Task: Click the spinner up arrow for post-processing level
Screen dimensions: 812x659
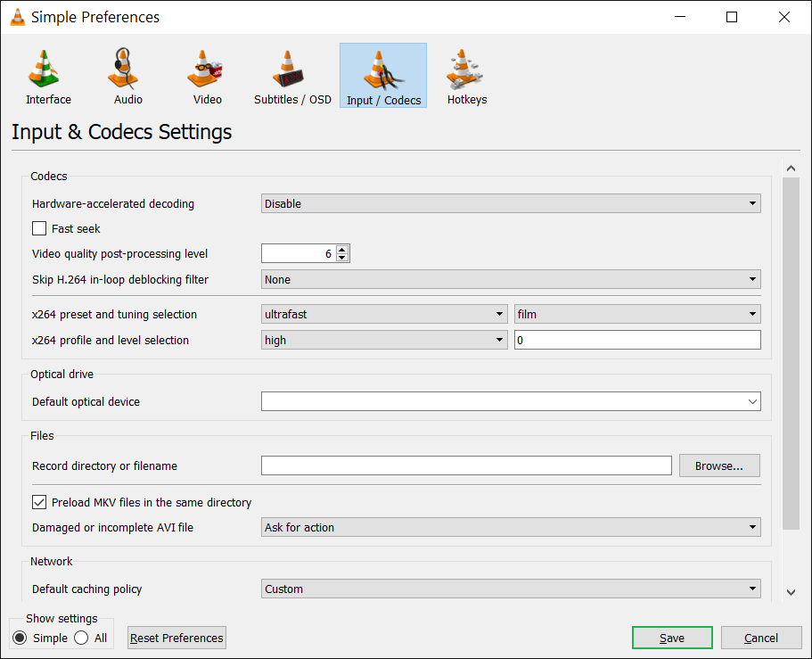Action: (x=342, y=249)
